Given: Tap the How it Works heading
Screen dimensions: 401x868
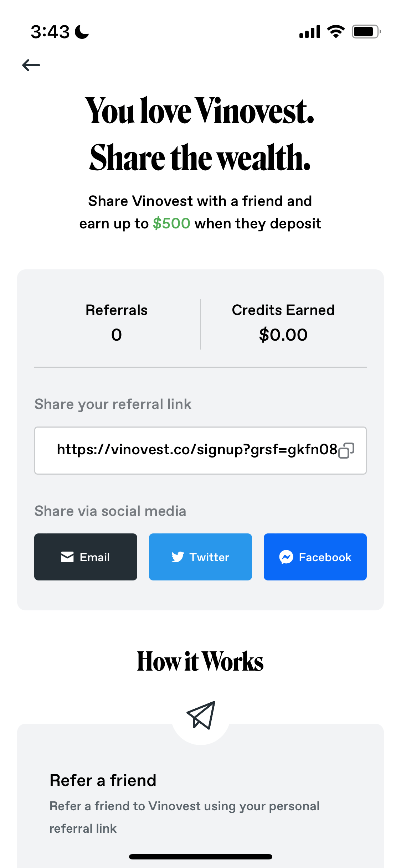Looking at the screenshot, I should [x=200, y=661].
